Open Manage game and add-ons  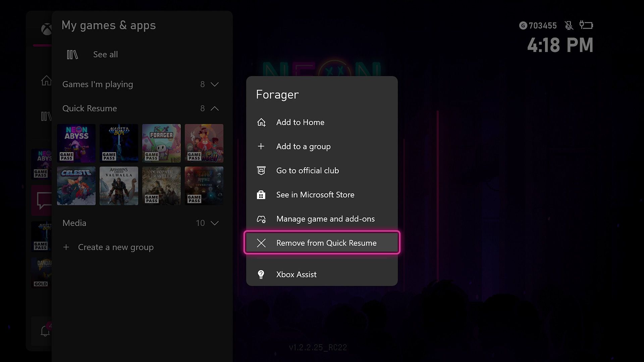[322, 219]
